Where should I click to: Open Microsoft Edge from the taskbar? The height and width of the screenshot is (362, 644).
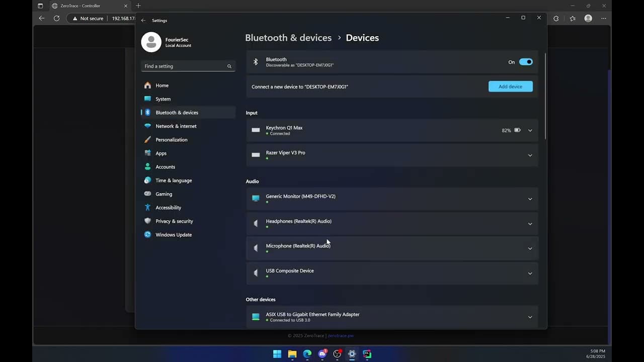307,354
